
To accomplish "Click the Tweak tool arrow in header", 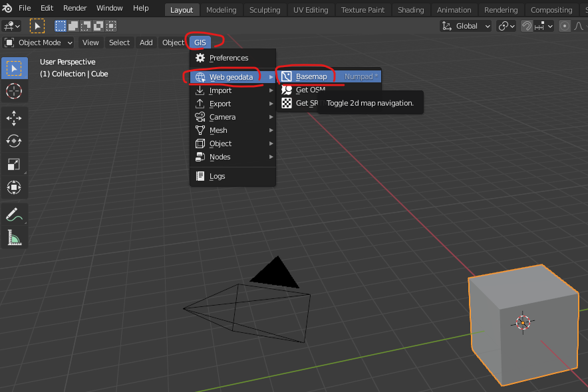I will [37, 26].
